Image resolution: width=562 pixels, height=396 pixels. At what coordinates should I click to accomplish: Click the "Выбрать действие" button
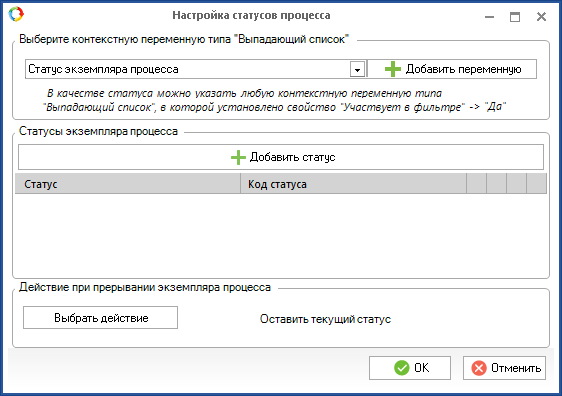(x=100, y=318)
